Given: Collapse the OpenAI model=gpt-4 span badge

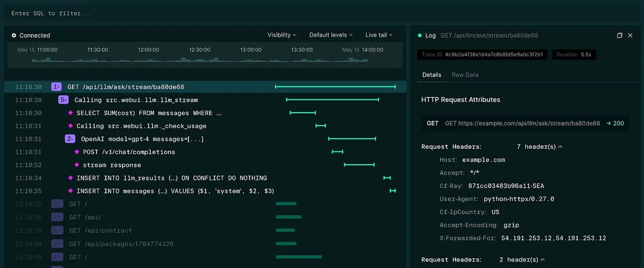Looking at the screenshot, I should coord(70,139).
